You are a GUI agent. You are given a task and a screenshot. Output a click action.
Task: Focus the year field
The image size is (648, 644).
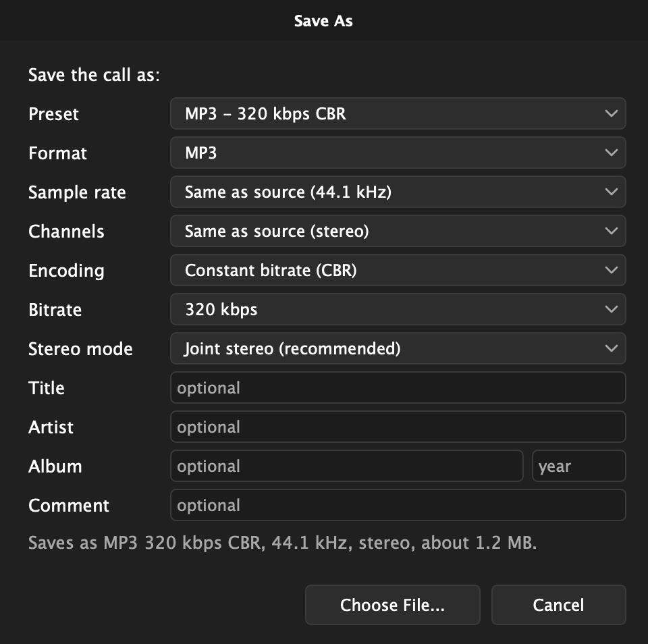(579, 466)
